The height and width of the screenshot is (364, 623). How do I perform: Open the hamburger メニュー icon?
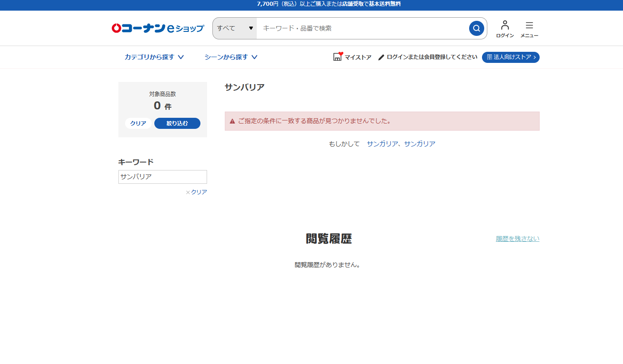click(529, 25)
